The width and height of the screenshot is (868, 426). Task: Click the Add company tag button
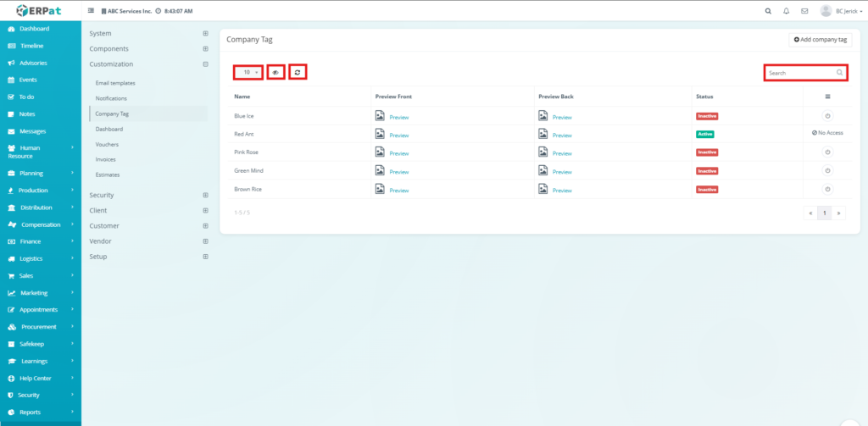coord(820,40)
